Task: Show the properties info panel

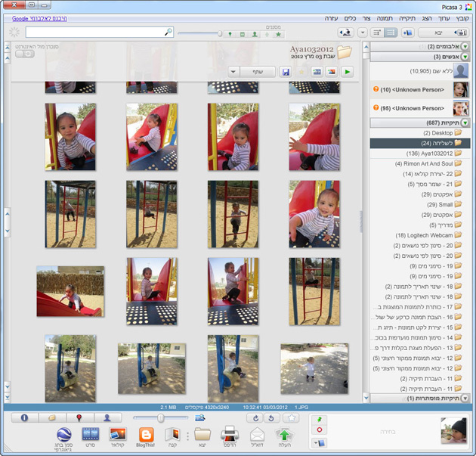Action: (x=25, y=418)
